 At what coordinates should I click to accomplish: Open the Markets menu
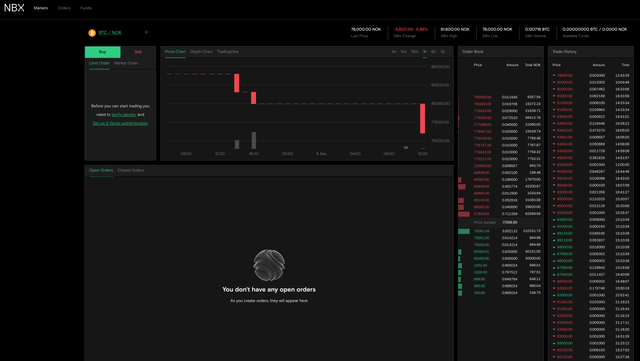[x=41, y=8]
